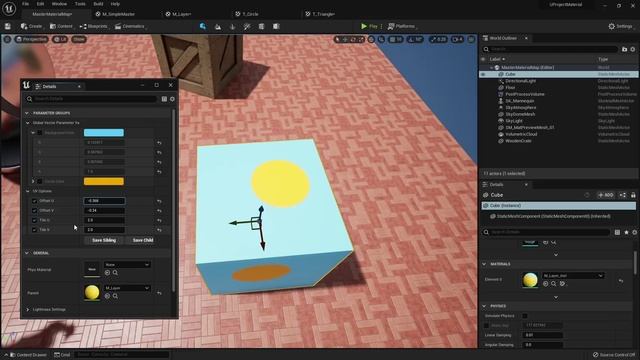Image resolution: width=640 pixels, height=360 pixels.
Task: Toggle the Simulate Physics checkbox
Action: [525, 316]
